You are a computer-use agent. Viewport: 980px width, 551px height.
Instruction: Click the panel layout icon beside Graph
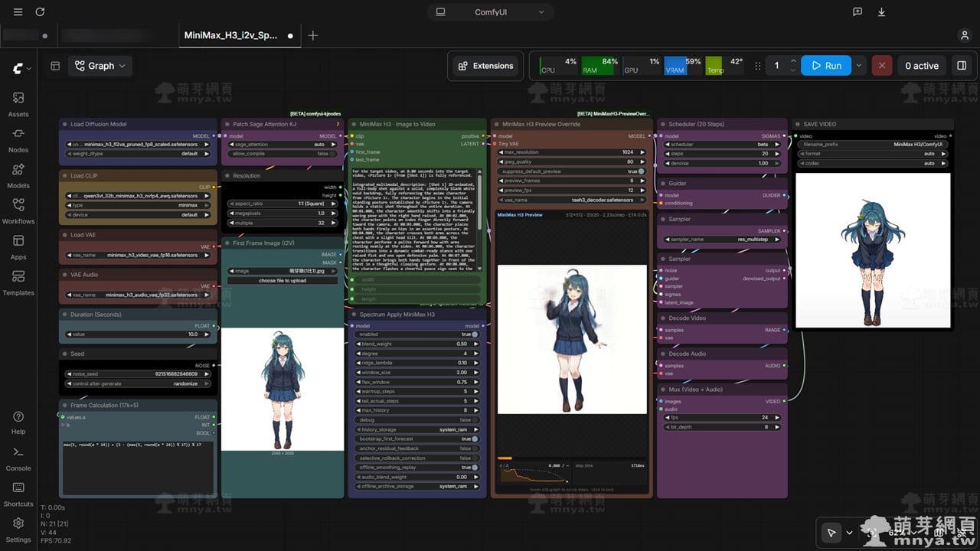click(x=55, y=66)
